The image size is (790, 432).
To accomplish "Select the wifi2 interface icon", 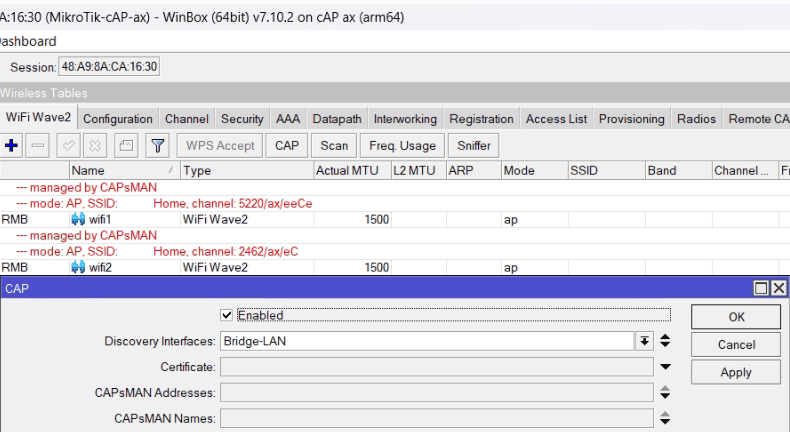I will (78, 267).
